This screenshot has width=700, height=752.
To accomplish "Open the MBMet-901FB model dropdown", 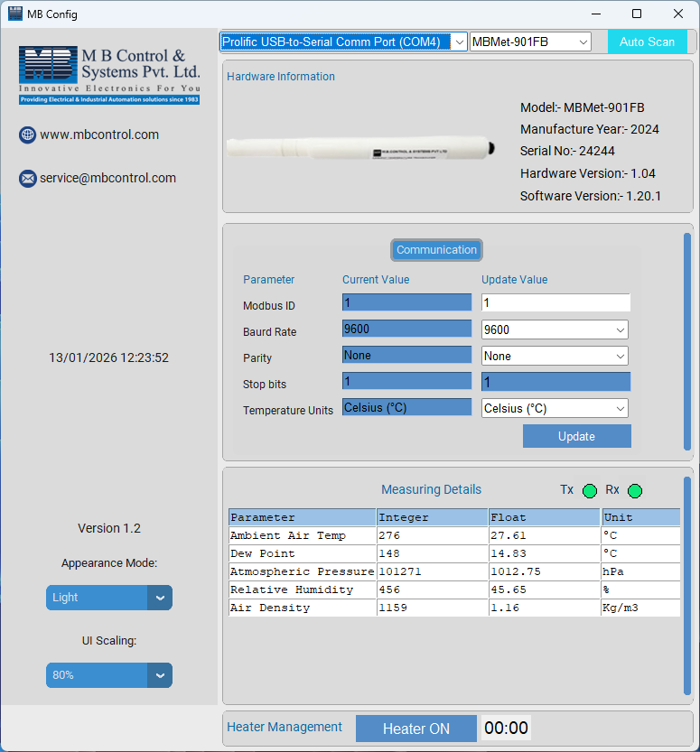I will pos(530,42).
